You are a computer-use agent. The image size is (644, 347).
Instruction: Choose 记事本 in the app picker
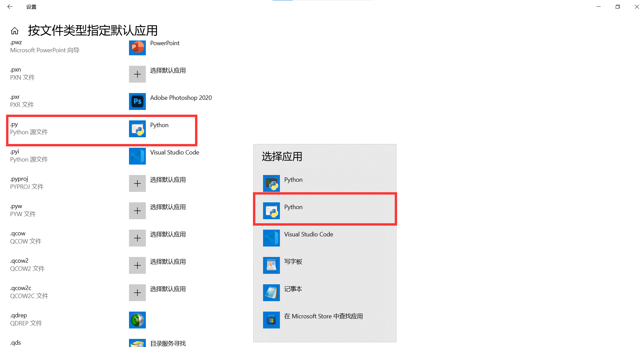click(x=325, y=293)
